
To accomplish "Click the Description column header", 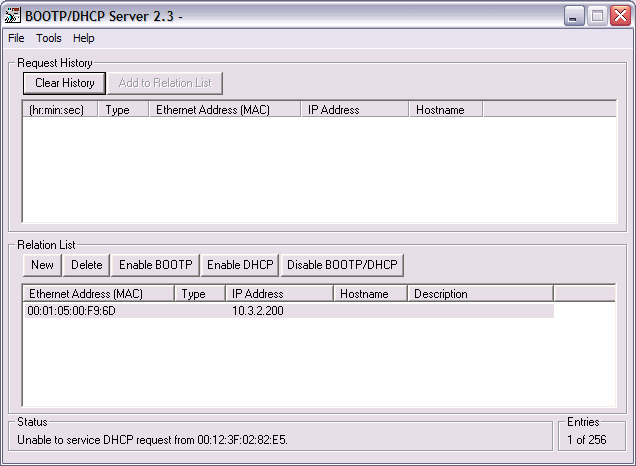I will (x=481, y=293).
